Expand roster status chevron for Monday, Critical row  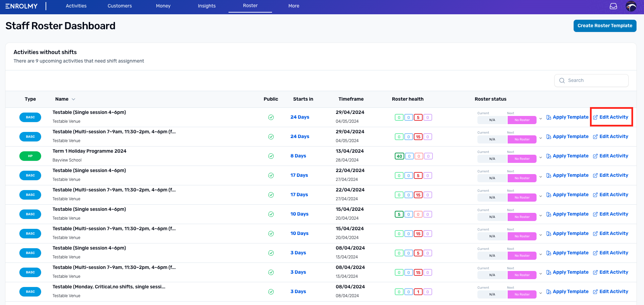tap(541, 293)
